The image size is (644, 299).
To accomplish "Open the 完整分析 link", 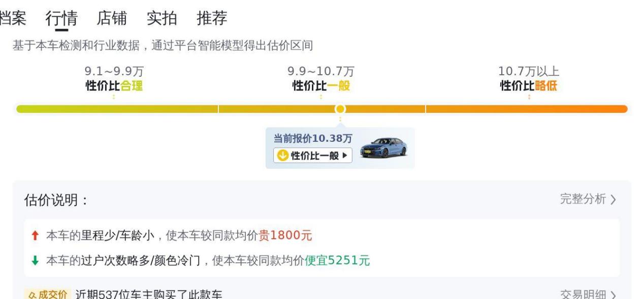I will 588,199.
